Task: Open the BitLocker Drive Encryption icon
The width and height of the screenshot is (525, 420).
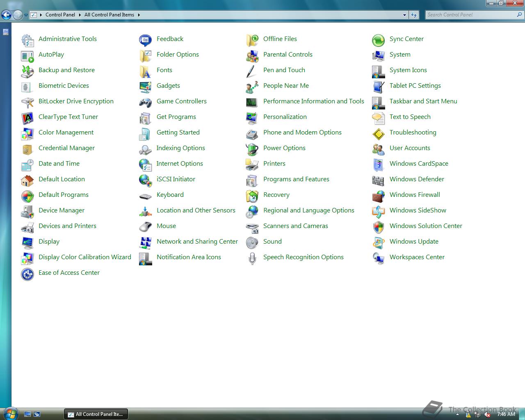Action: [x=27, y=102]
